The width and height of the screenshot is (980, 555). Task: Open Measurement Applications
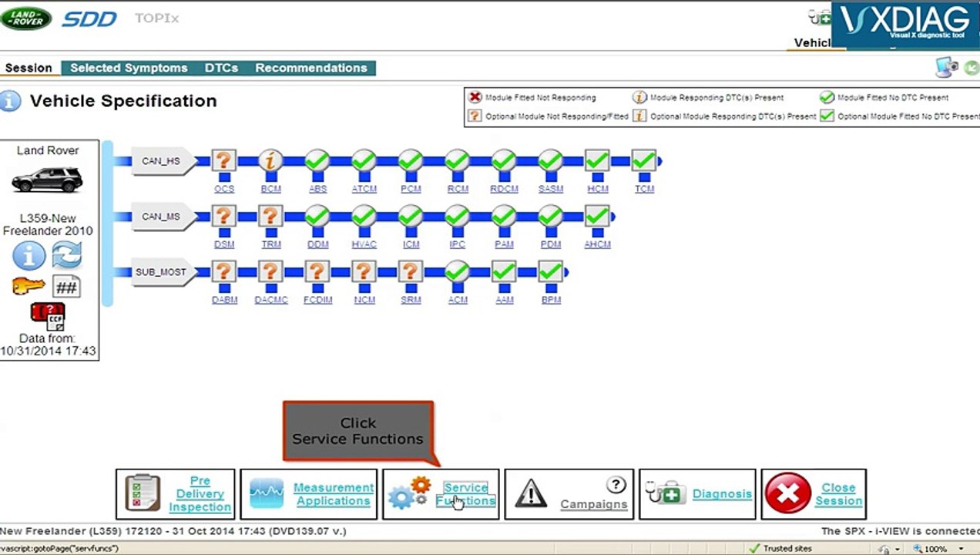coord(309,494)
